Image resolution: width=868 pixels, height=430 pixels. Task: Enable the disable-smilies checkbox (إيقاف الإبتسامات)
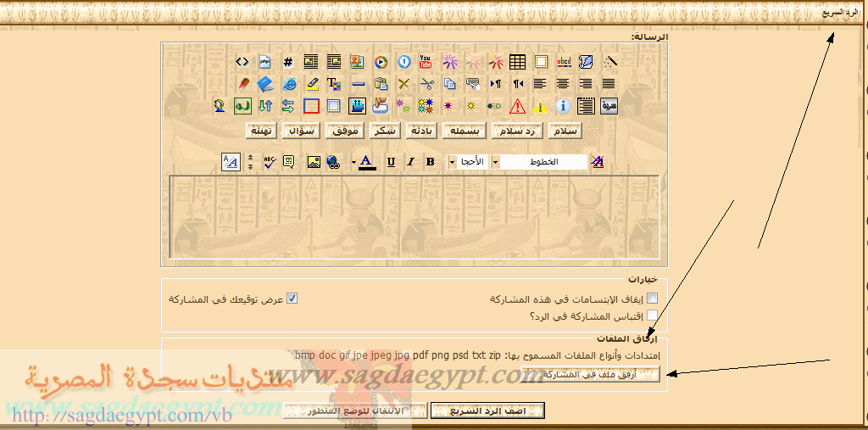652,299
